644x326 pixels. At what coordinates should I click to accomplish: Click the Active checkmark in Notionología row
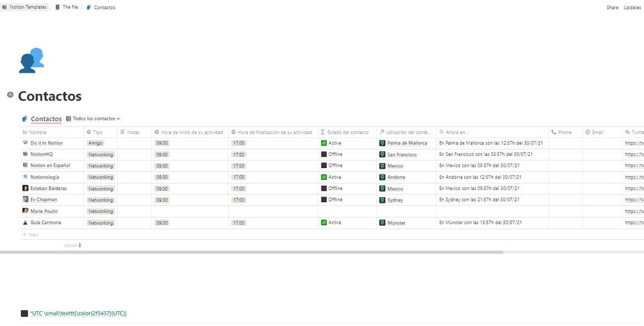[324, 176]
